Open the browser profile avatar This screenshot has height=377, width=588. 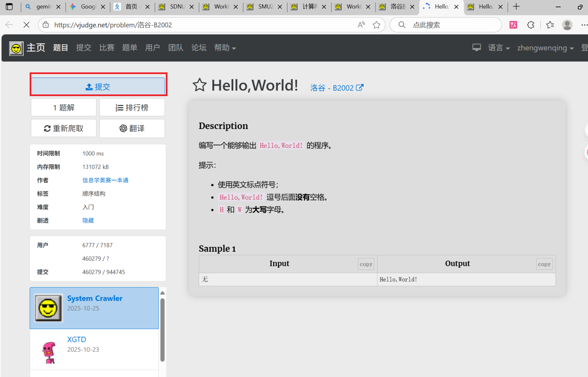coord(567,25)
